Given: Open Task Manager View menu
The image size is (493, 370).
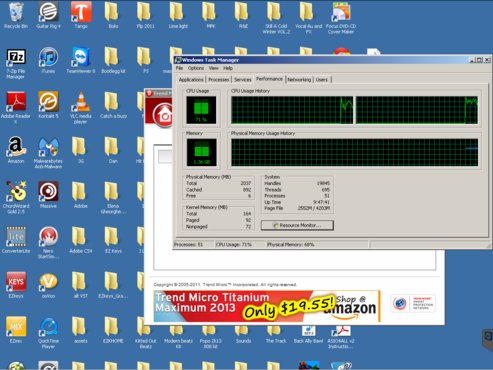Looking at the screenshot, I should click(x=214, y=68).
